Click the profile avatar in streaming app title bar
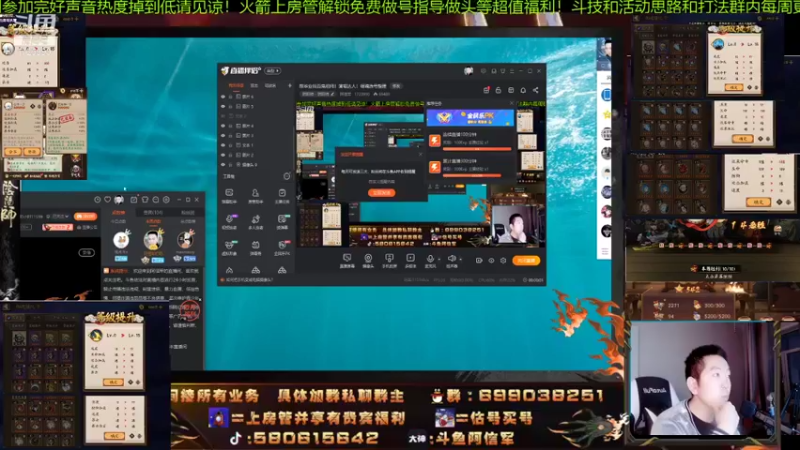Viewport: 800px width, 450px height. (x=468, y=71)
